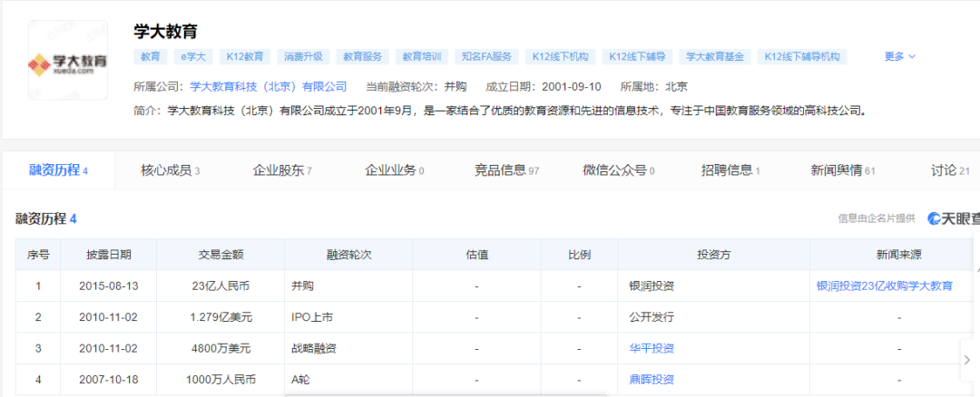Viewport: 980px width, 397px height.
Task: Click the K12线下机构 tag
Action: [x=561, y=57]
